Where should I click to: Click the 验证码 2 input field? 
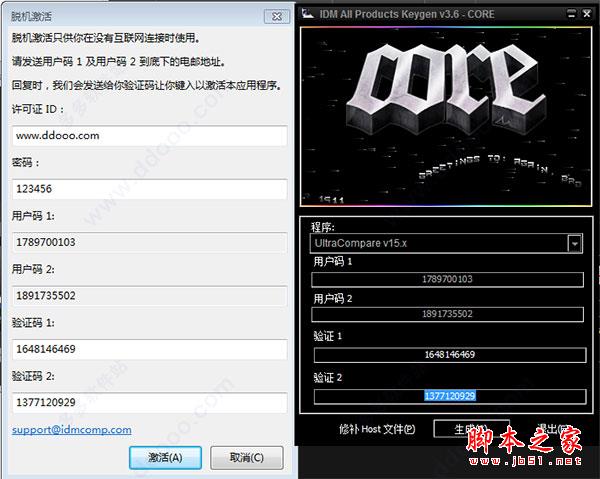150,402
